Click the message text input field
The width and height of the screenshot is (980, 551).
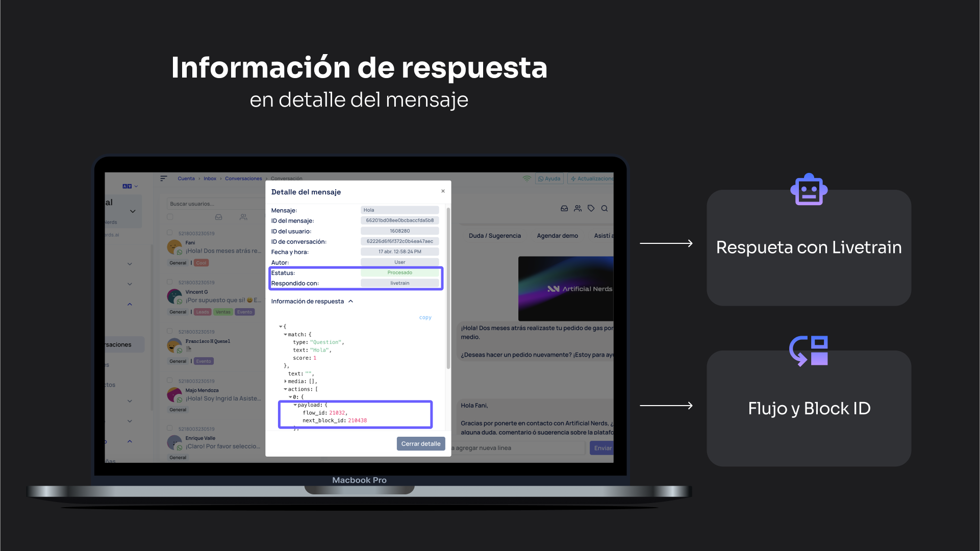[x=518, y=447]
